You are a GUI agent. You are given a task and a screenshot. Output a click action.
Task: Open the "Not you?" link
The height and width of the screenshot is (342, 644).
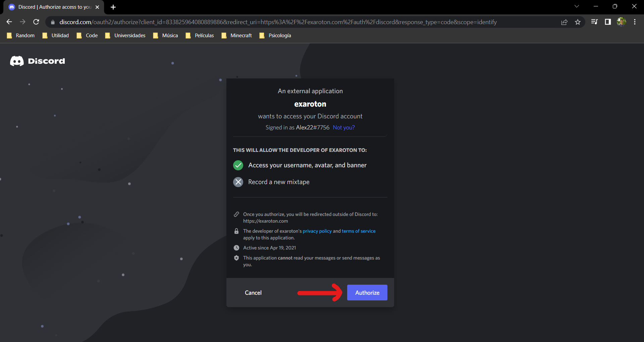point(343,127)
